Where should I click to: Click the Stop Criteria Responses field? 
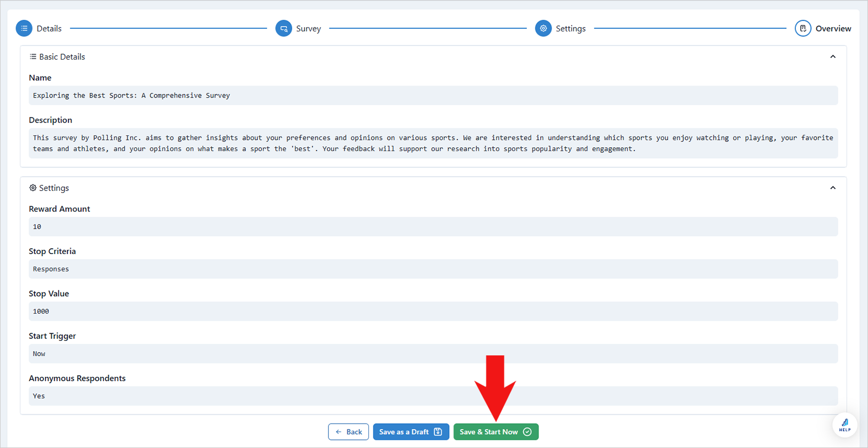433,269
